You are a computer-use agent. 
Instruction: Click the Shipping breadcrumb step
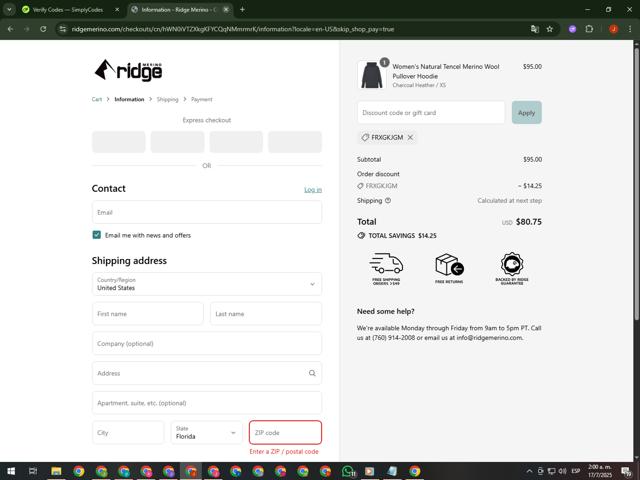point(167,99)
